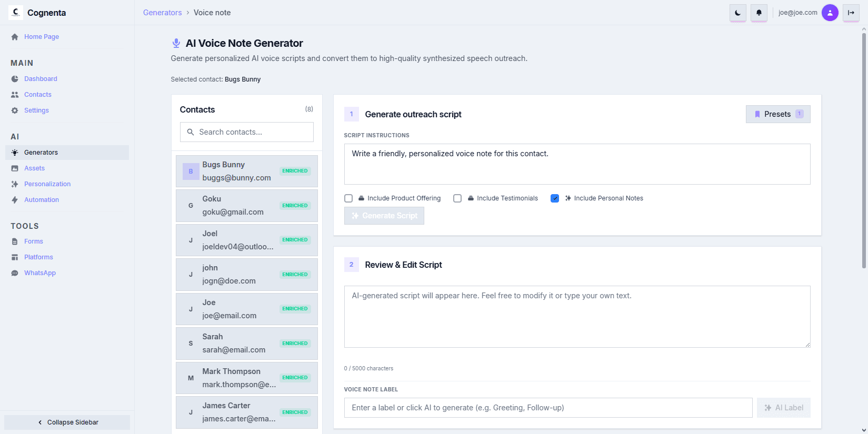
Task: Click the Contacts people icon in sidebar
Action: pos(15,95)
